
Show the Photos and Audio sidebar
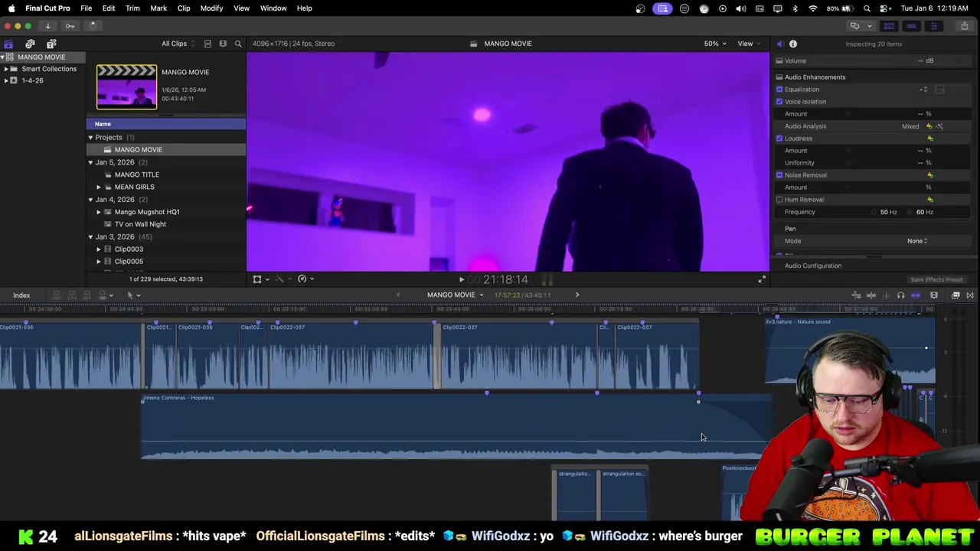tap(30, 44)
